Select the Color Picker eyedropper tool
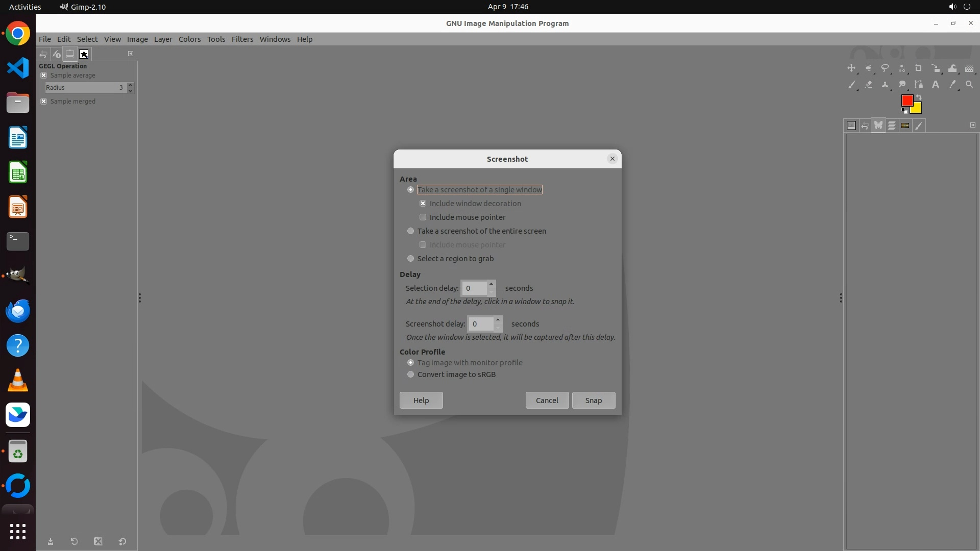 [952, 85]
